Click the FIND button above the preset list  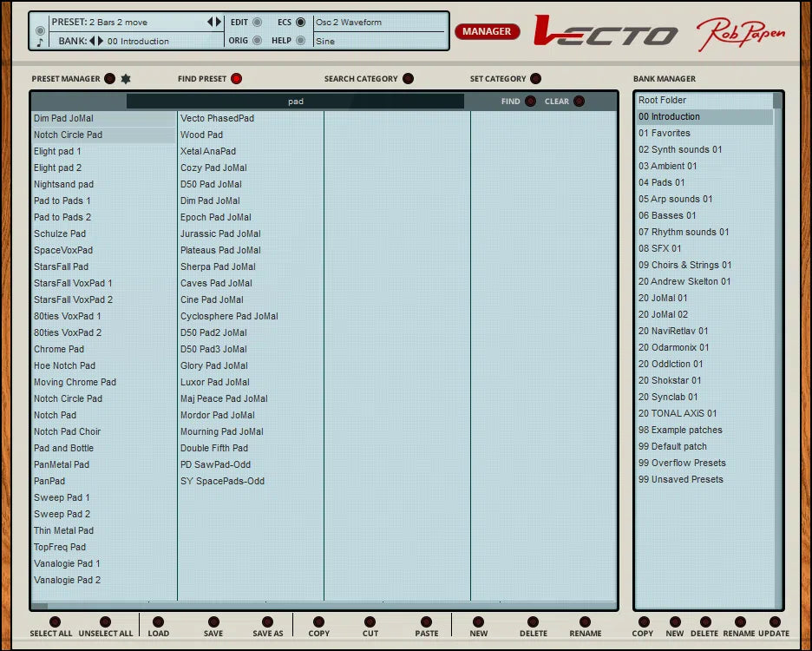[x=532, y=101]
